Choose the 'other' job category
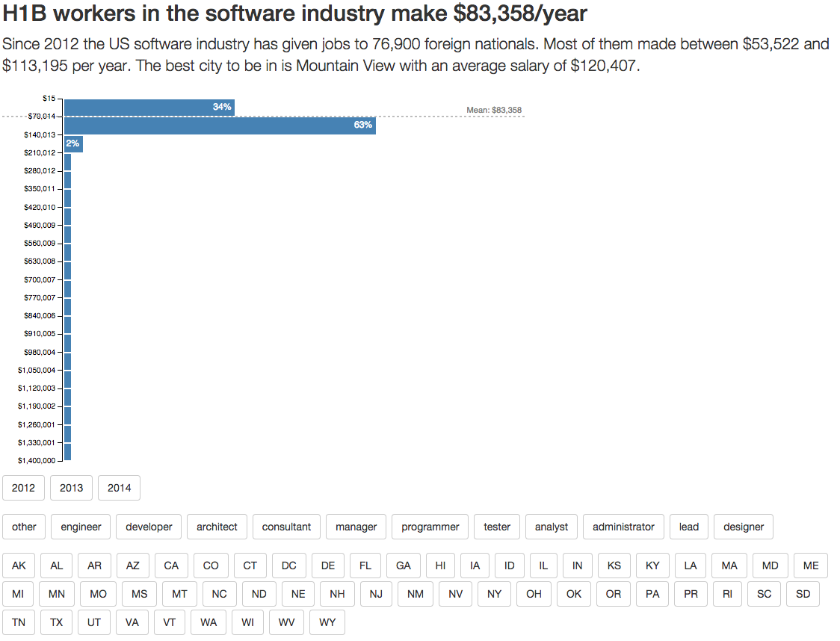 coord(23,527)
